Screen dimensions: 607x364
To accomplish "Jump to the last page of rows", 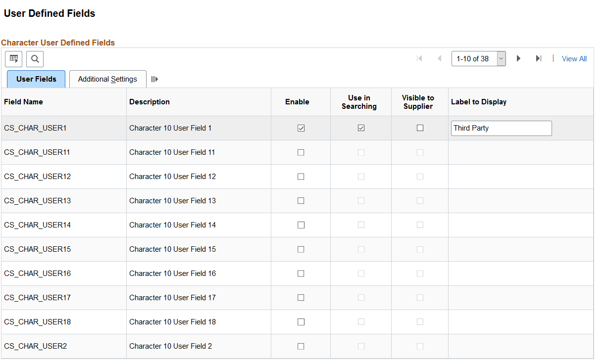I will (x=539, y=58).
